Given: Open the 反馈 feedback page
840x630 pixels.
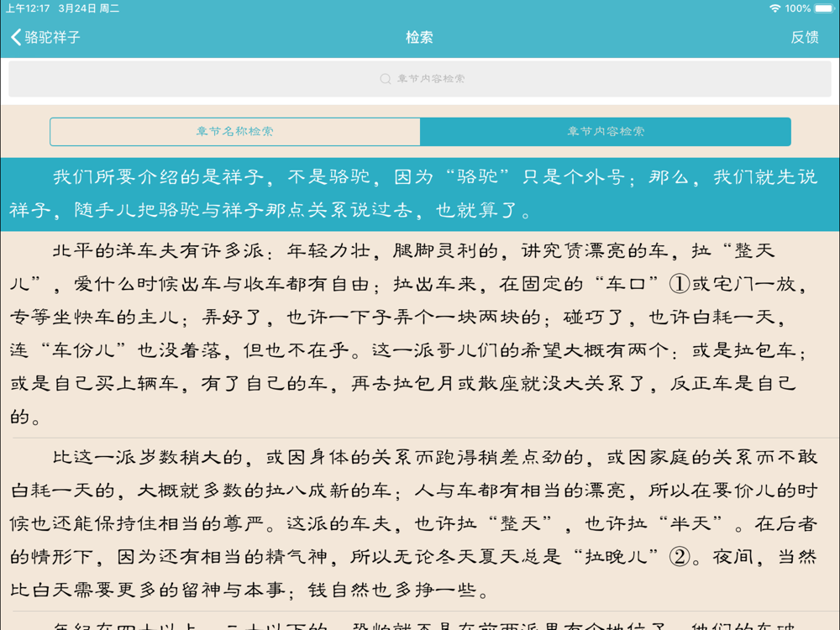Looking at the screenshot, I should 805,37.
